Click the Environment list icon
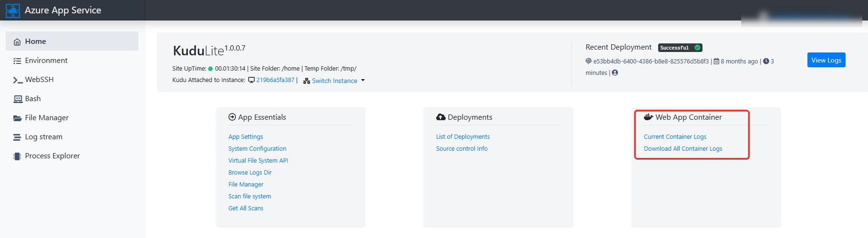This screenshot has width=868, height=238. tap(17, 61)
